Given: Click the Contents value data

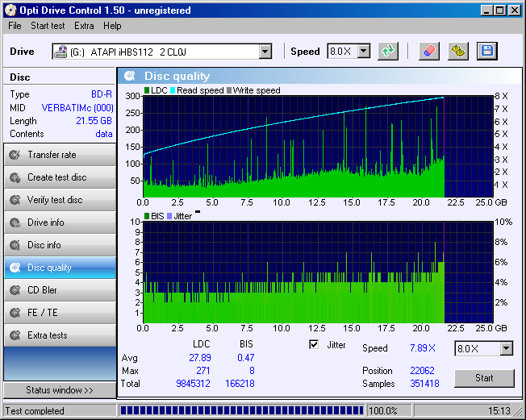Looking at the screenshot, I should pos(103,134).
